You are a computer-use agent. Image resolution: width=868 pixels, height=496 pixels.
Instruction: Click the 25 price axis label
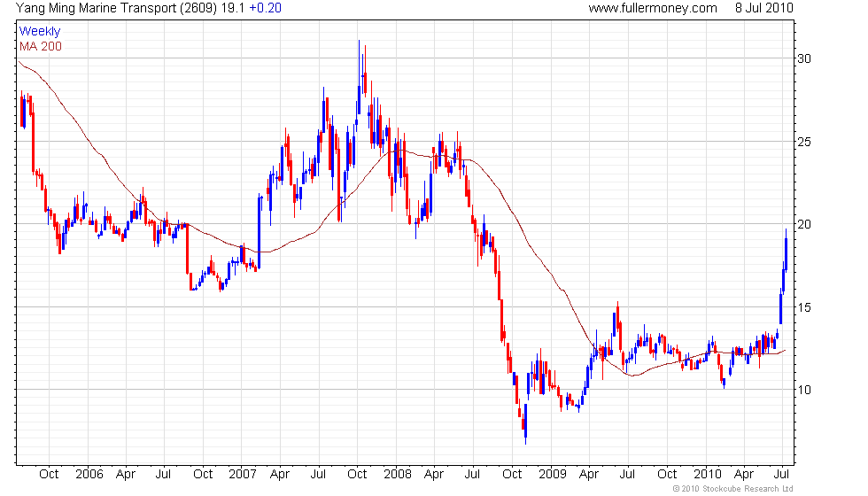coord(804,142)
